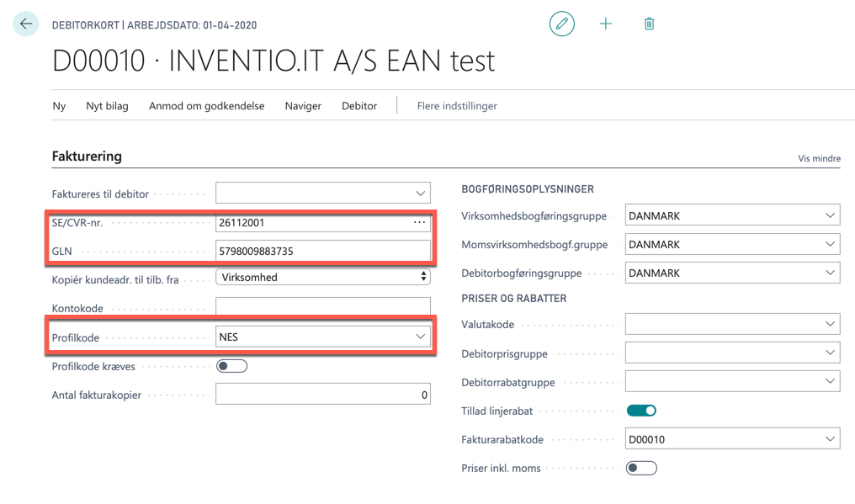Expand the Faktureres til debitor dropdown
The width and height of the screenshot is (855, 504).
click(421, 194)
